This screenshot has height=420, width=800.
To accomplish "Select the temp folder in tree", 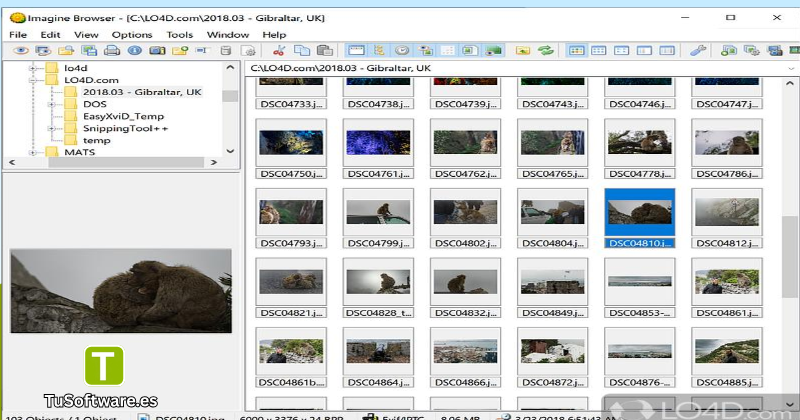I will pos(96,140).
